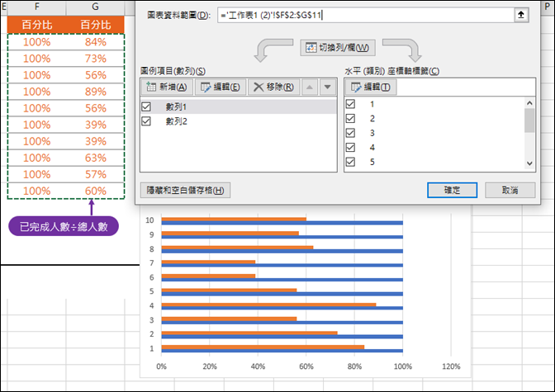Select the cell showing 84%

point(95,42)
